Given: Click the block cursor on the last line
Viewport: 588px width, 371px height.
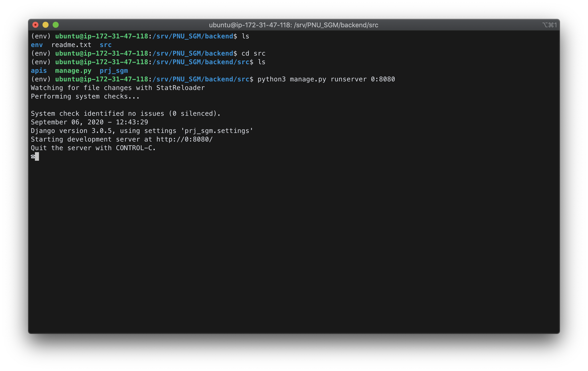Looking at the screenshot, I should point(37,156).
